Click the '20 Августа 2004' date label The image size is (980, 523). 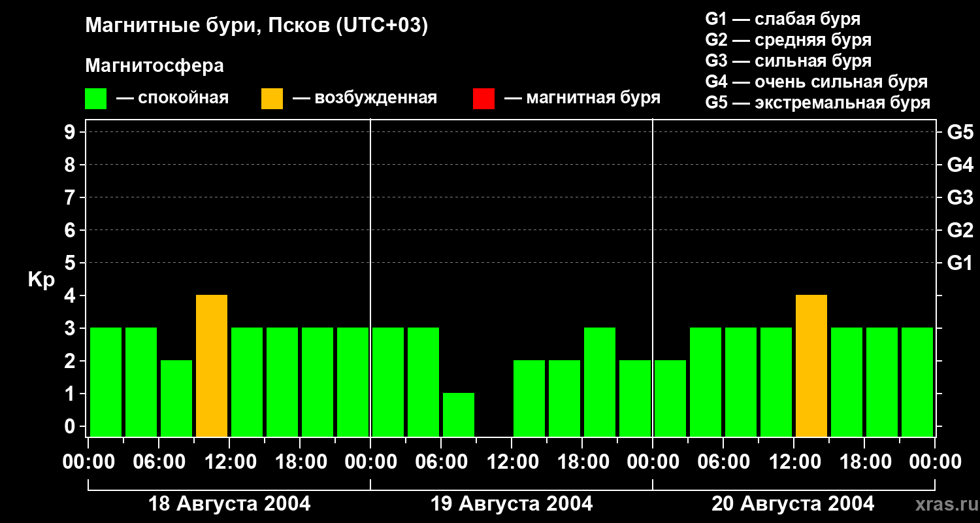click(x=792, y=504)
